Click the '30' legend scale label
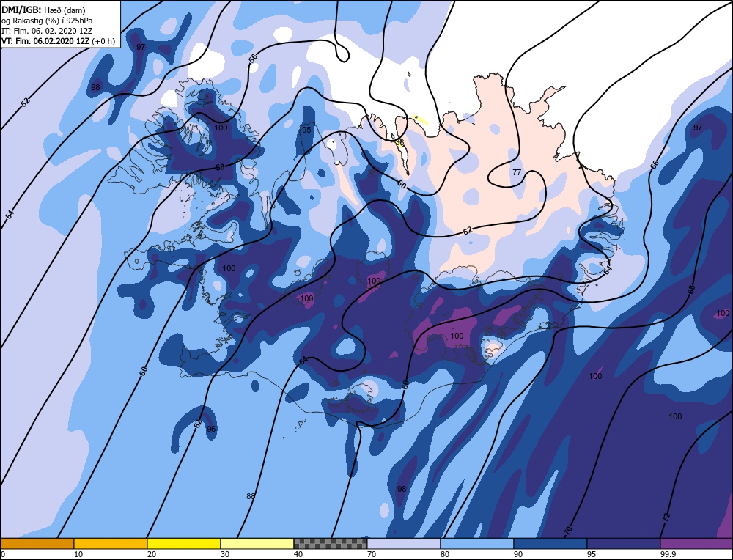Viewport: 733px width, 560px height. (225, 554)
